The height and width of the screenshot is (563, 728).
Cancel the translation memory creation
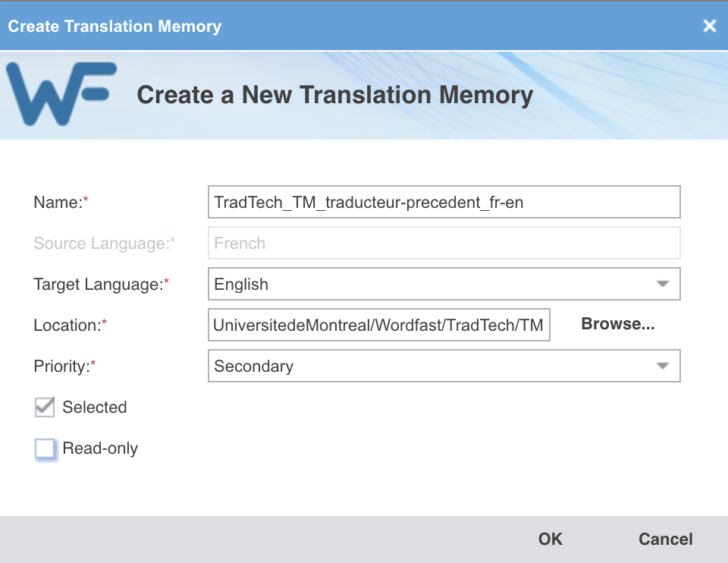point(665,539)
